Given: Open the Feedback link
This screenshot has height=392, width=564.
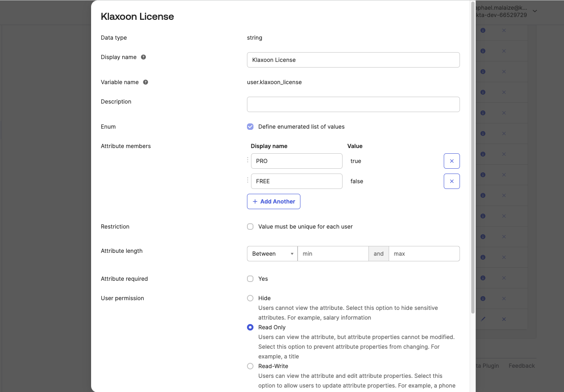Looking at the screenshot, I should pyautogui.click(x=521, y=366).
